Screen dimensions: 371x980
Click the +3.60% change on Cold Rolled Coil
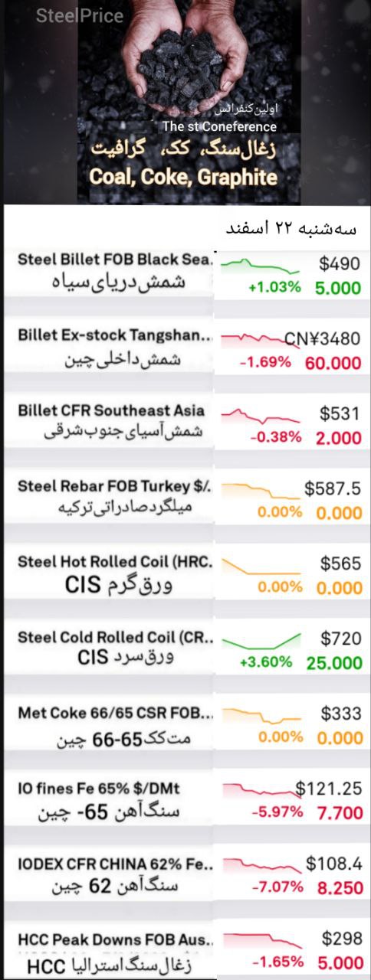pos(266,662)
